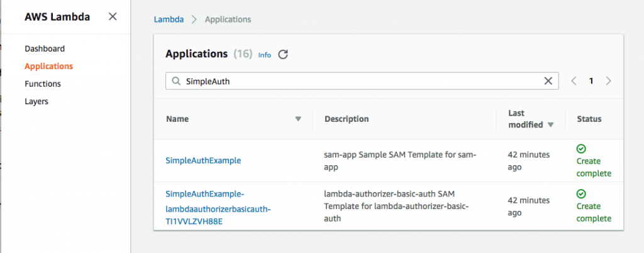
Task: Sort by Last modified column arrow
Action: click(x=551, y=125)
